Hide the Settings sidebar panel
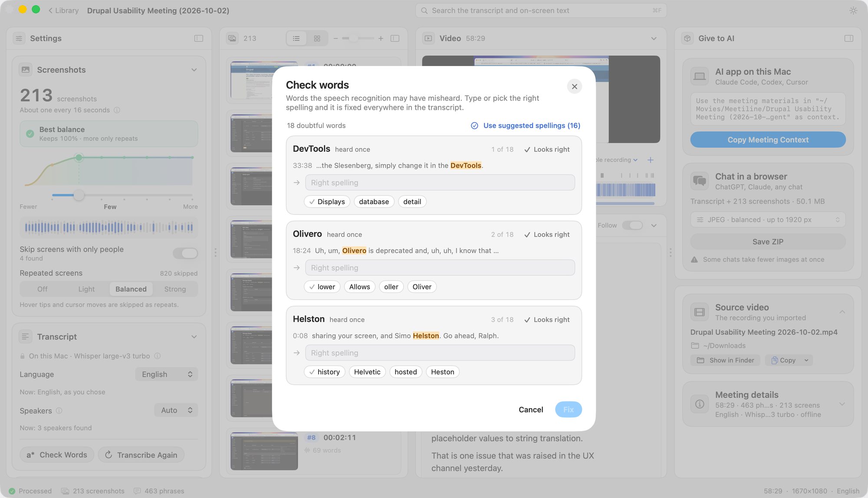The width and height of the screenshot is (868, 498). 199,38
